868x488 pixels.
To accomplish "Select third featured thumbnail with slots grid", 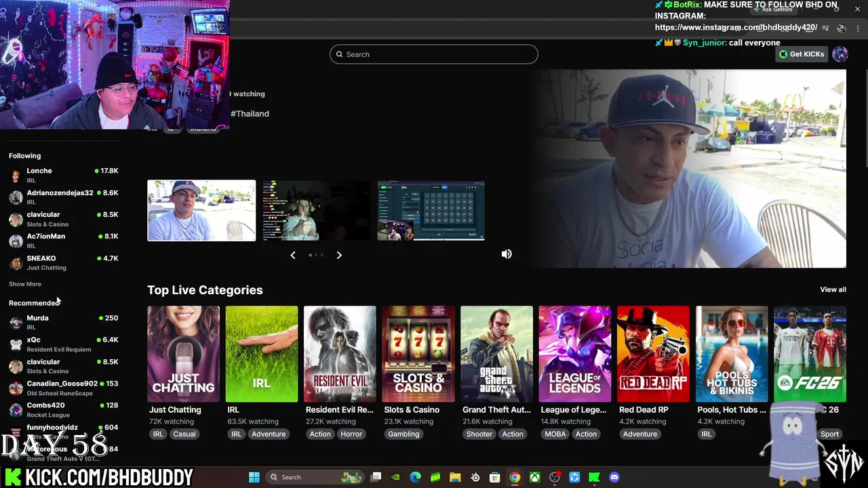I will 431,210.
